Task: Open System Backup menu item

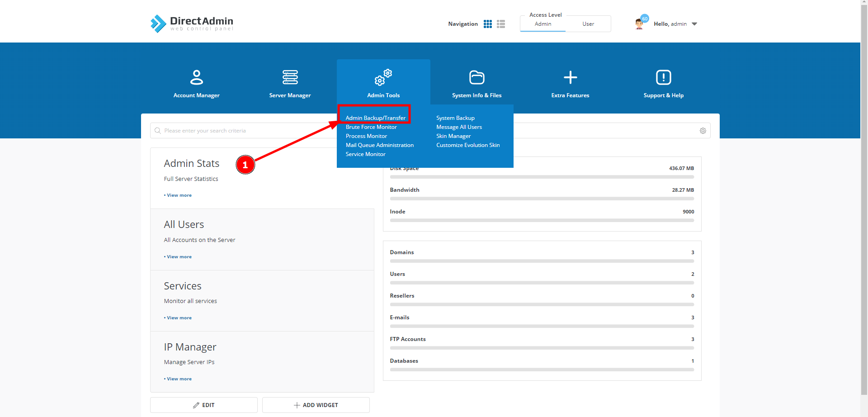Action: point(455,118)
